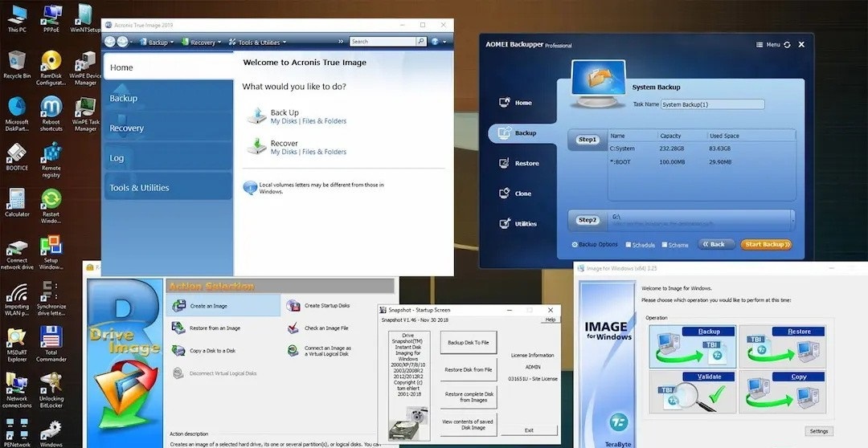Image resolution: width=868 pixels, height=448 pixels.
Task: Open the Clone section in AOMEI Backupper
Action: [x=522, y=193]
